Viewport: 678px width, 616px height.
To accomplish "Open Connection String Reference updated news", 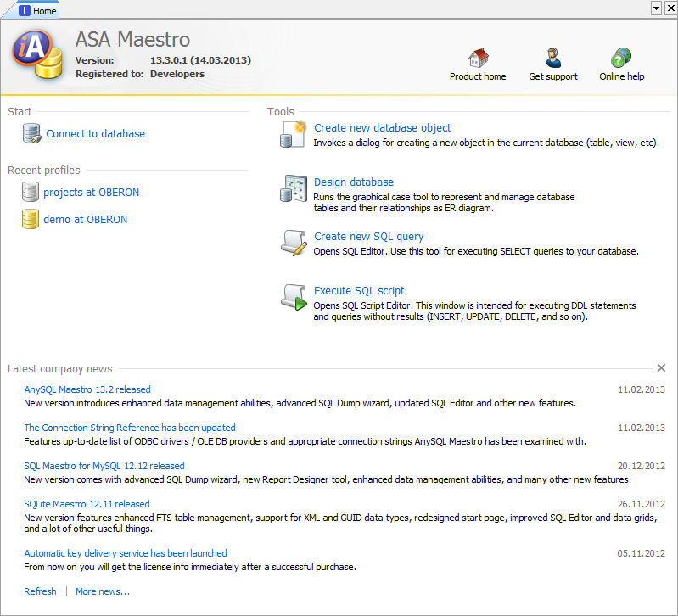I will pyautogui.click(x=130, y=428).
